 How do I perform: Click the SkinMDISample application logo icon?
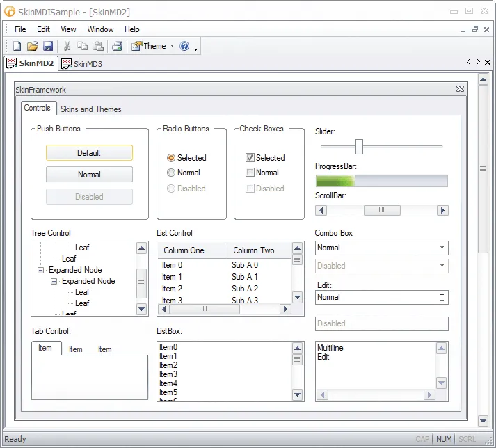pyautogui.click(x=10, y=12)
